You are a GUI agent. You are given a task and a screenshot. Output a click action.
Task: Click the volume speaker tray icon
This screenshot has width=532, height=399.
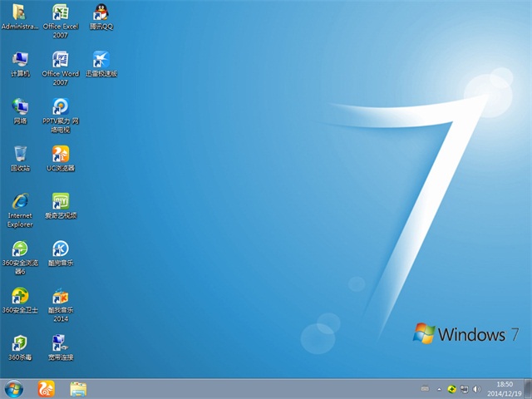click(x=476, y=389)
